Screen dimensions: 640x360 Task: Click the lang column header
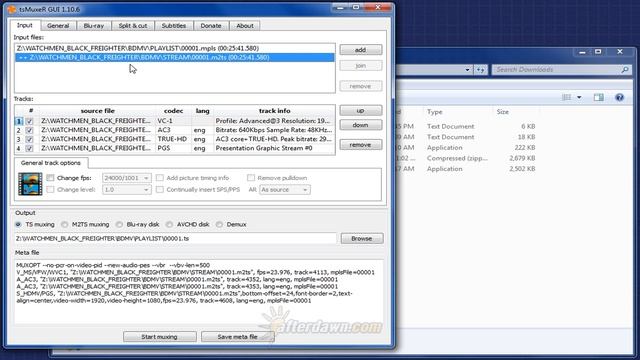pyautogui.click(x=202, y=111)
